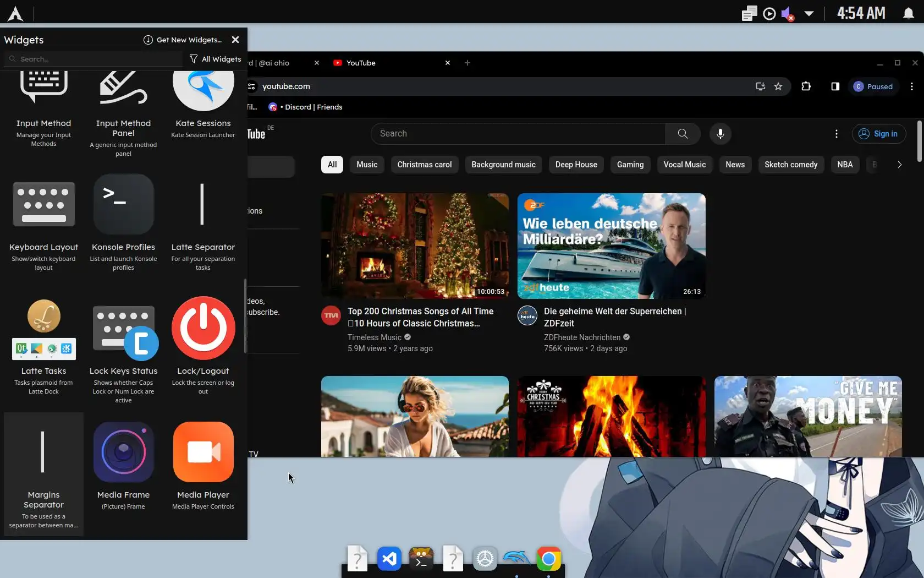Click the muted volume tray icon

tap(788, 13)
